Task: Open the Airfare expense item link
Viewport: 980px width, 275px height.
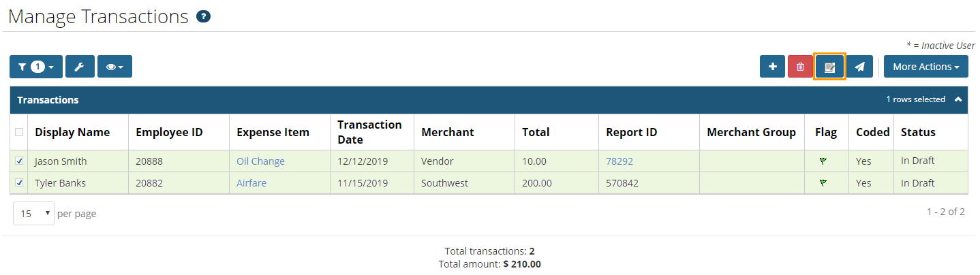Action: [x=251, y=183]
